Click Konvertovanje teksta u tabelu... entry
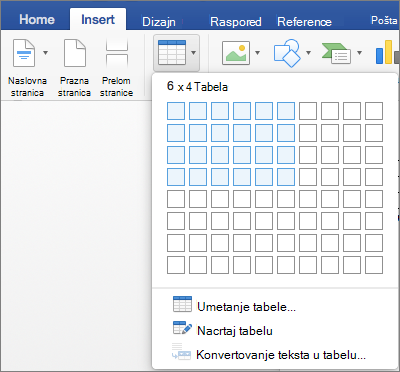Image resolution: width=400 pixels, height=372 pixels. pos(281,355)
